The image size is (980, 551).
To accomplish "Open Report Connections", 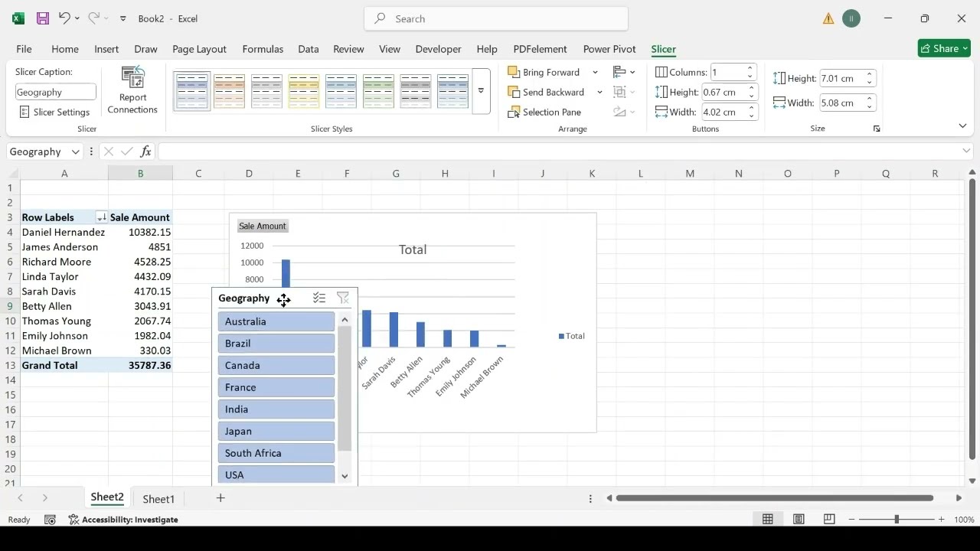I will 132,90.
